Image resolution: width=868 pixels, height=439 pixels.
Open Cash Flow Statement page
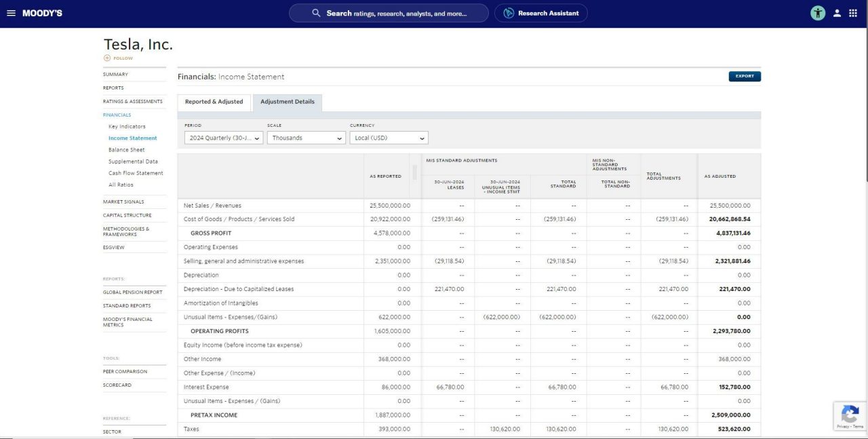pos(136,173)
